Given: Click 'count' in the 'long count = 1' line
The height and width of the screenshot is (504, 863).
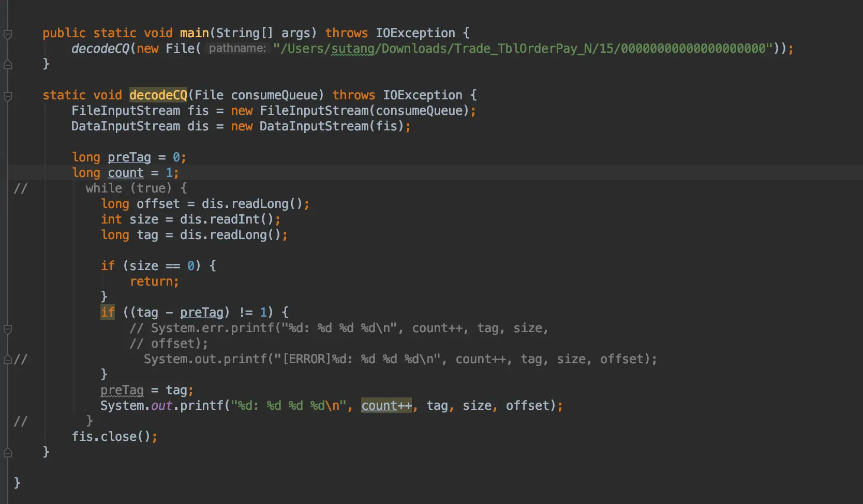Looking at the screenshot, I should coord(126,173).
